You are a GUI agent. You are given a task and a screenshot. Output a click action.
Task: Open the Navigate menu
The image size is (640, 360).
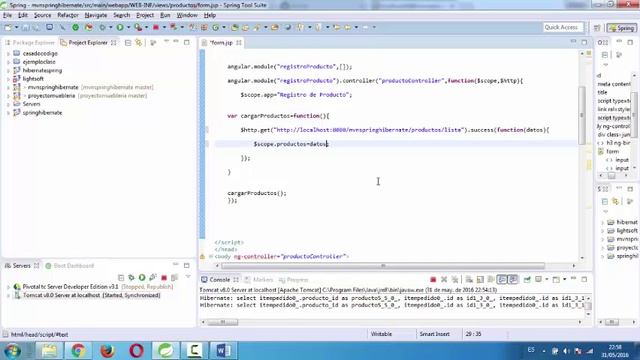[x=96, y=15]
